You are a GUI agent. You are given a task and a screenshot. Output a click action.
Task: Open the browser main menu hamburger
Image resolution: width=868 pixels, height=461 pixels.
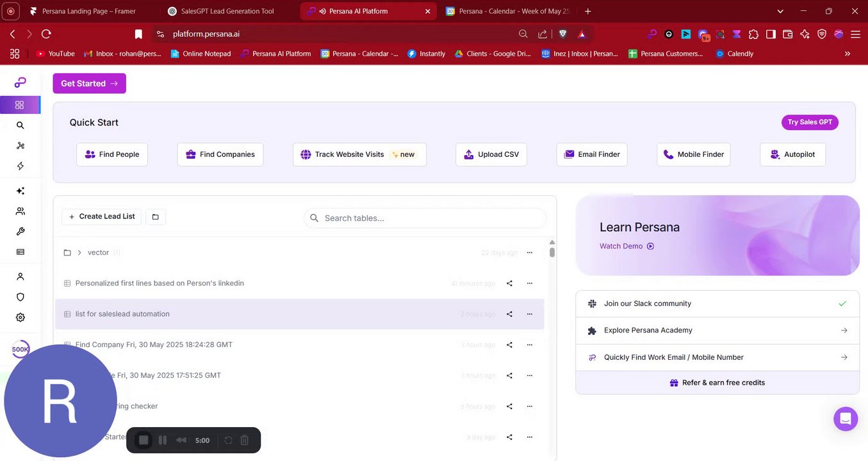855,34
